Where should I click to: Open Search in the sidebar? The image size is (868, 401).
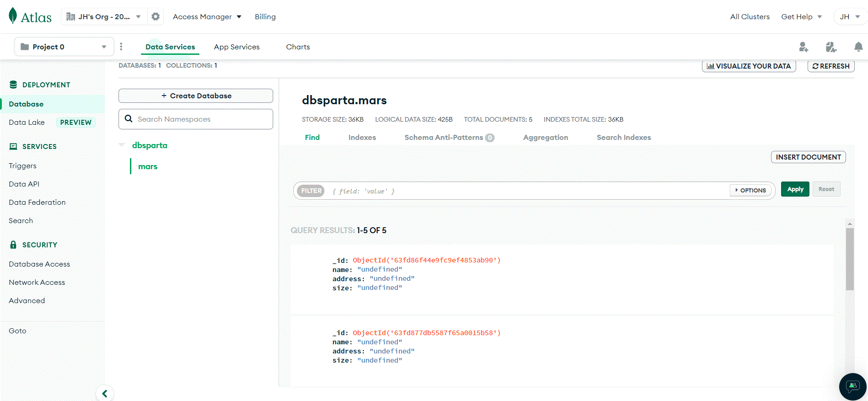21,220
